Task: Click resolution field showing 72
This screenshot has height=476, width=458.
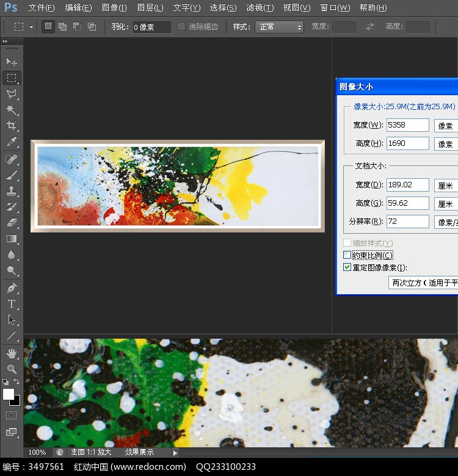Action: pos(407,222)
